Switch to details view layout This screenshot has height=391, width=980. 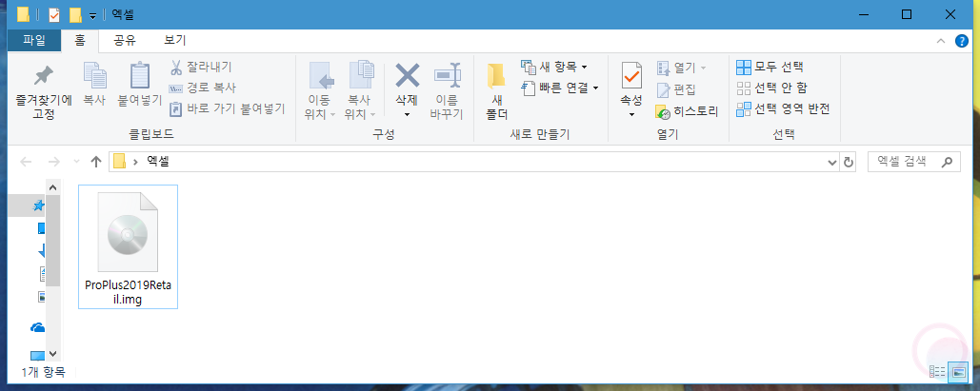click(937, 372)
